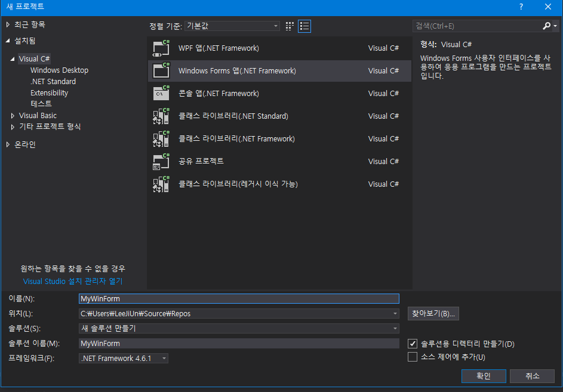
Task: Click the search magnifier icon
Action: (546, 26)
